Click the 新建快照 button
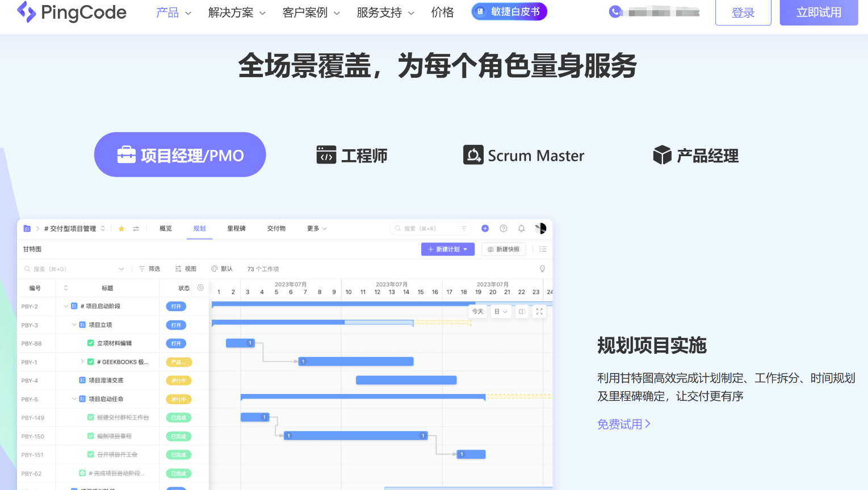The height and width of the screenshot is (490, 868). [504, 249]
